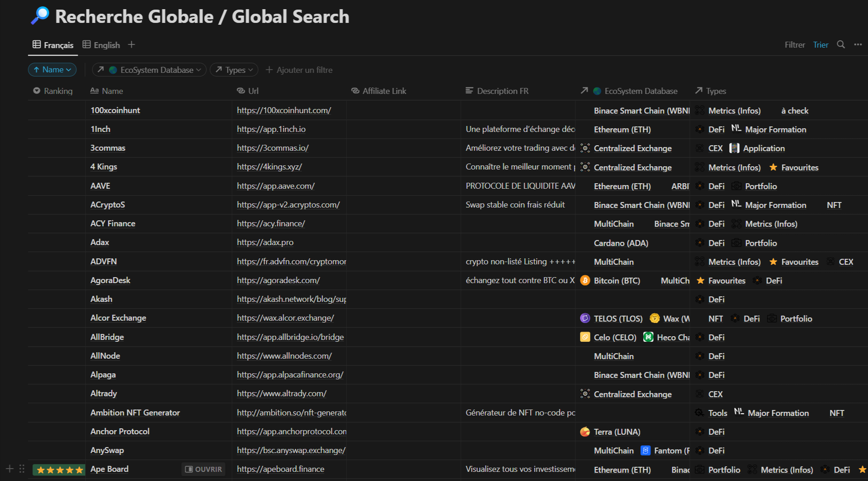Click the Wax chain icon in Alcor row
Image resolution: width=868 pixels, height=481 pixels.
click(655, 318)
